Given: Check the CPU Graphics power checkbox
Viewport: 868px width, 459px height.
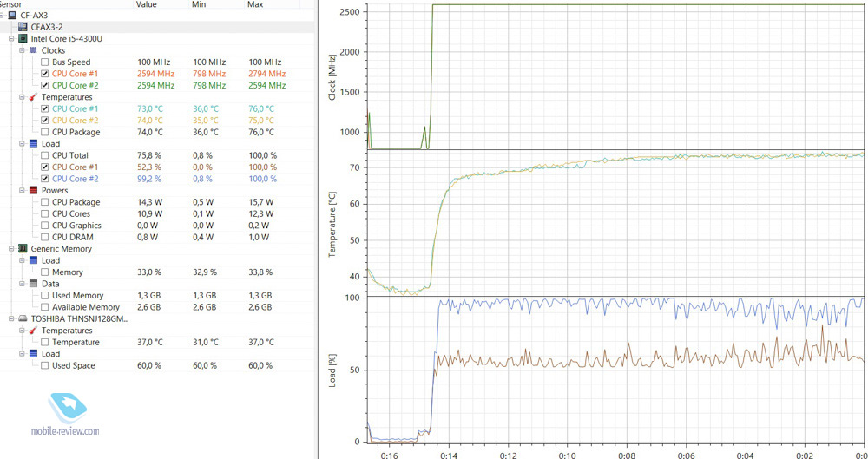Looking at the screenshot, I should (45, 226).
